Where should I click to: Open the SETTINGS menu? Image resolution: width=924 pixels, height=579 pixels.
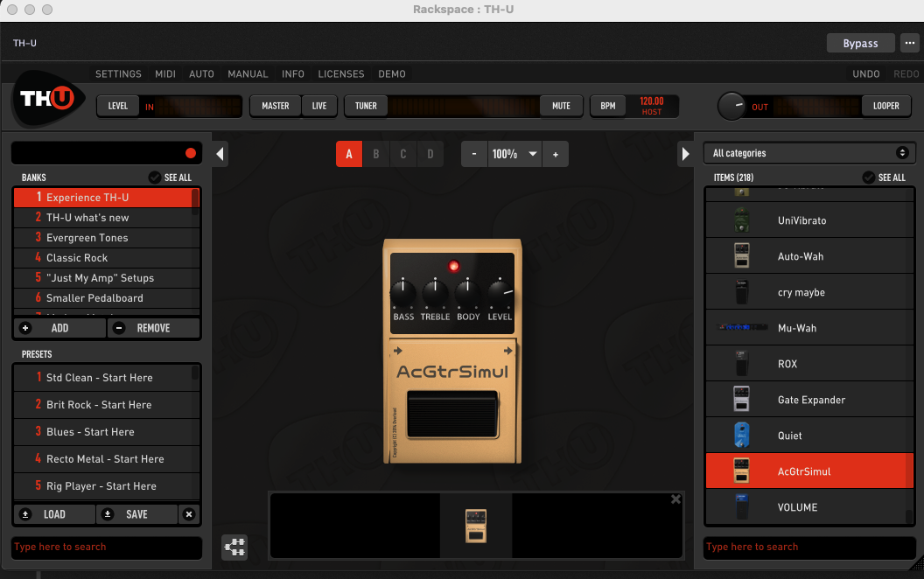coord(118,73)
